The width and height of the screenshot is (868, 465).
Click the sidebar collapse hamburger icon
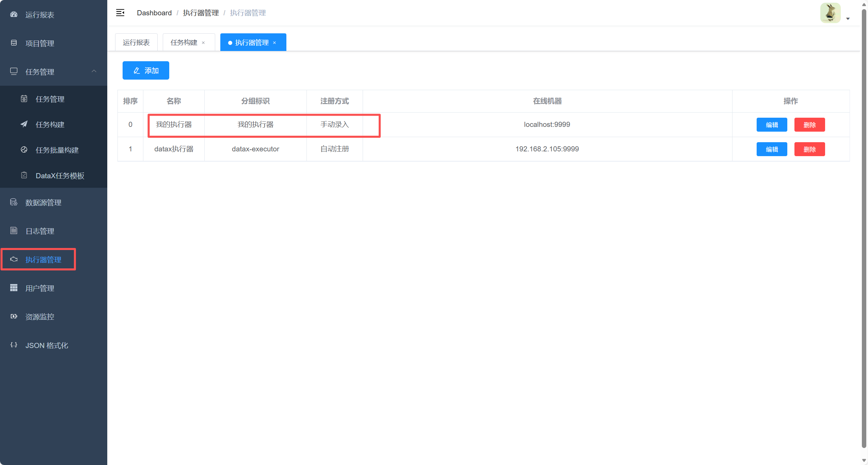click(x=120, y=13)
